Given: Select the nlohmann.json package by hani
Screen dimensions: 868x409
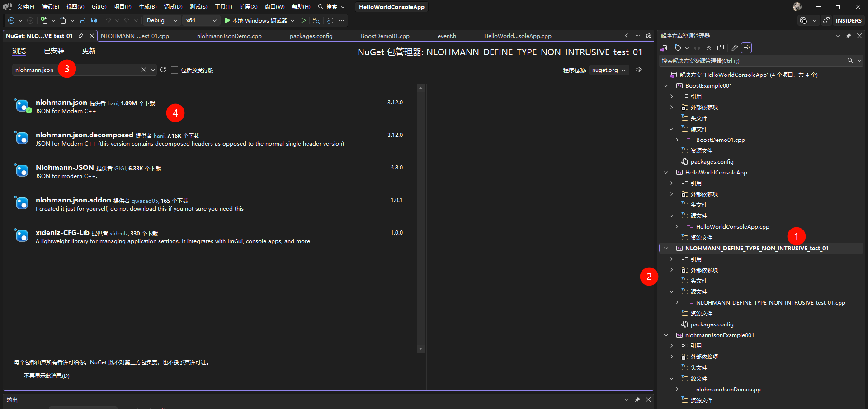Looking at the screenshot, I should pos(210,107).
